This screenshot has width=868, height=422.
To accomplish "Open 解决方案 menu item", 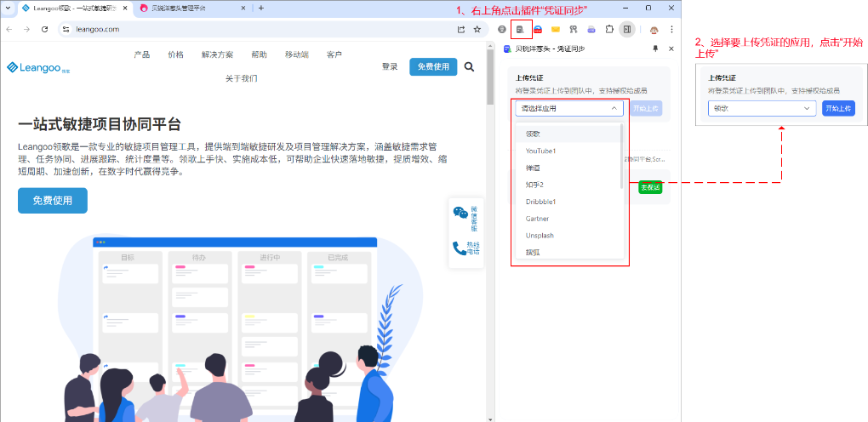I will [218, 54].
